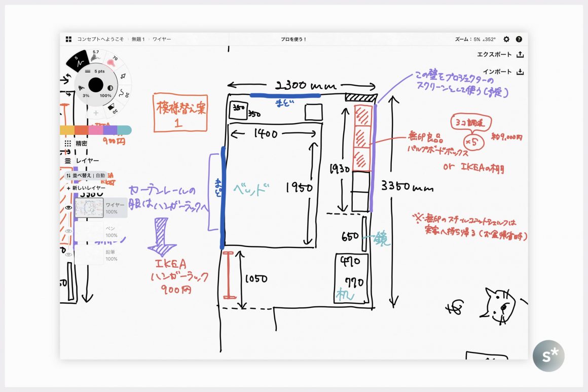Click the export upload arrow icon

520,54
